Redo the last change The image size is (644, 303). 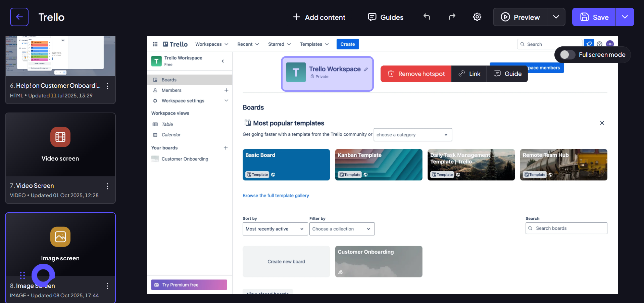(452, 17)
